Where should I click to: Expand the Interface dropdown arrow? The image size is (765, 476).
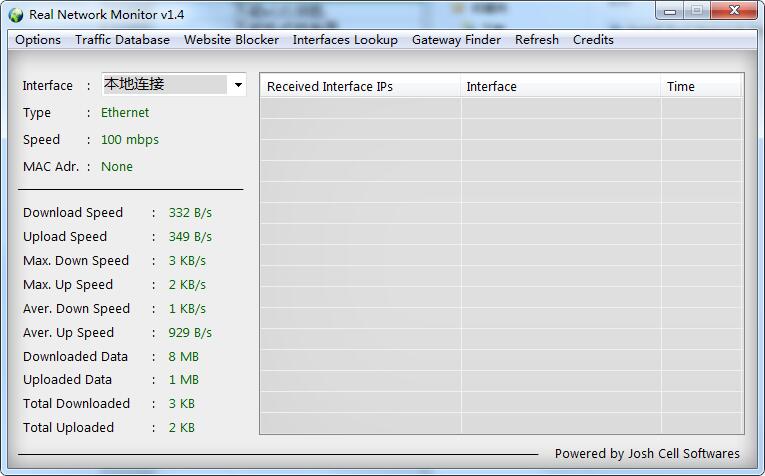(x=238, y=85)
